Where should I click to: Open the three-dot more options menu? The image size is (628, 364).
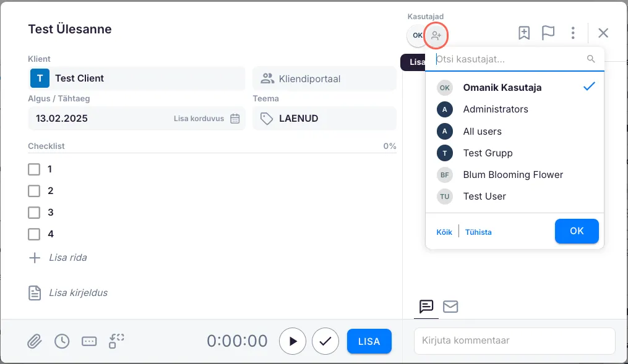coord(574,33)
